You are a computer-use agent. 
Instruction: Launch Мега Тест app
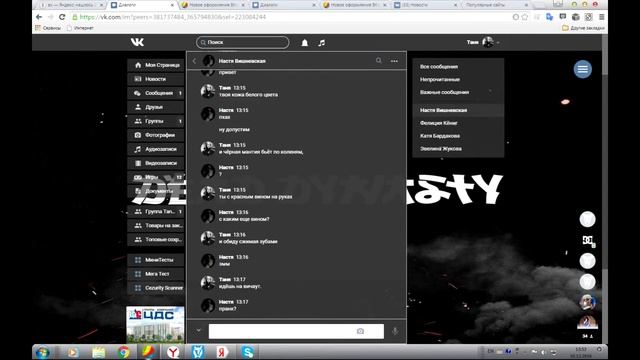(156, 273)
